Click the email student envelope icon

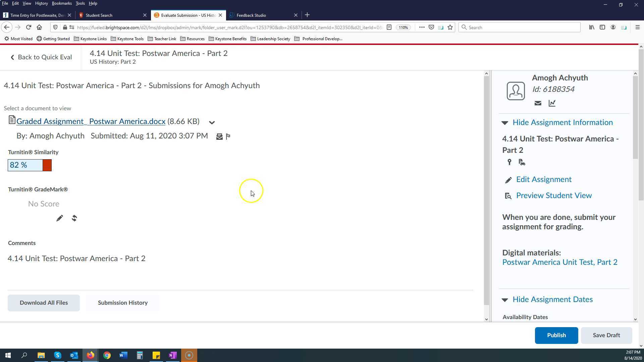coord(538,103)
